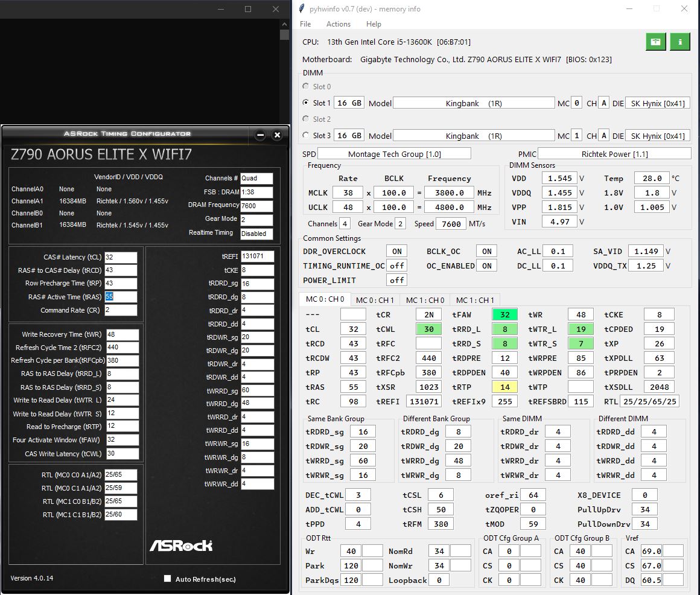Screen dimensions: 700x595
Task: Click the green tWTR_L value 19
Action: pos(581,329)
